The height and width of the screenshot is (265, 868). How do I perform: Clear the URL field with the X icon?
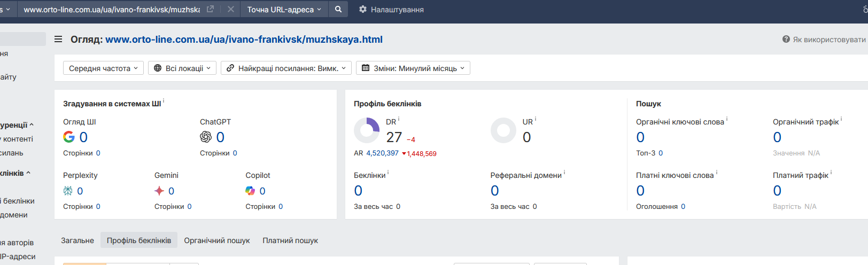(230, 9)
